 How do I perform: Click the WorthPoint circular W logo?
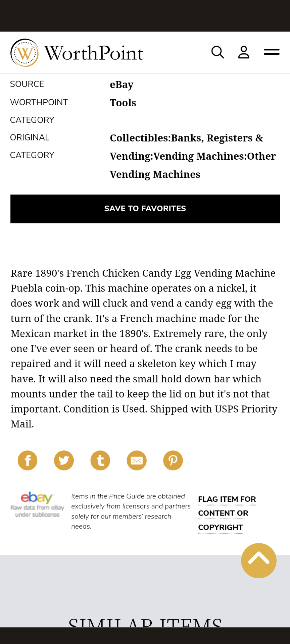tap(25, 53)
